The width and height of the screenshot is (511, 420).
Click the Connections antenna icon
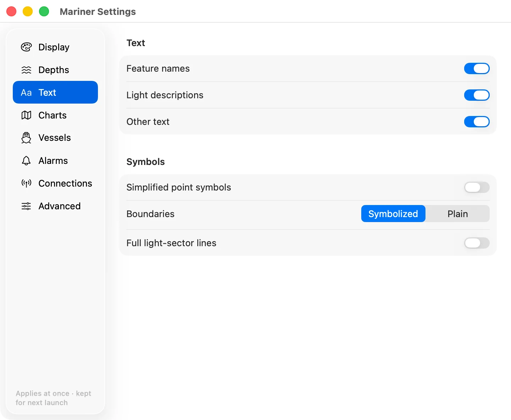pyautogui.click(x=26, y=183)
